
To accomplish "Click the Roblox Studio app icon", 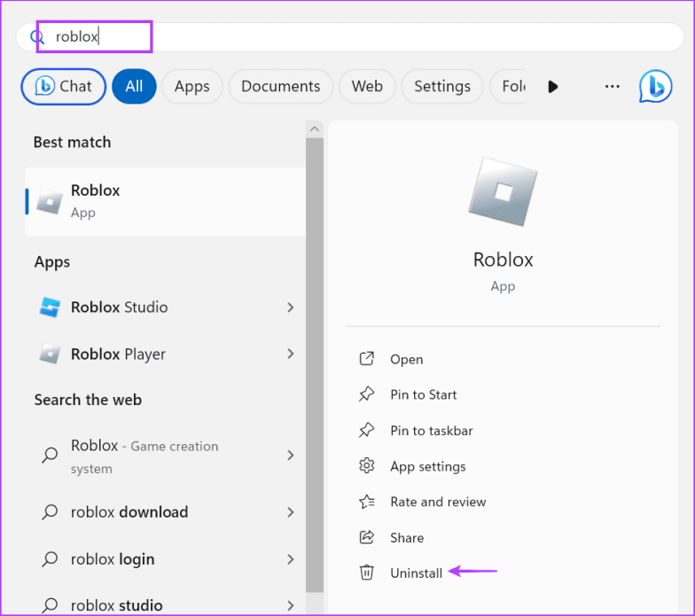I will click(x=50, y=308).
